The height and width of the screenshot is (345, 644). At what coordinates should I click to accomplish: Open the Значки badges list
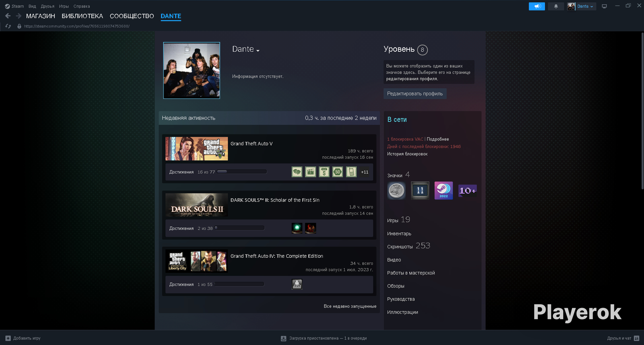[398, 175]
